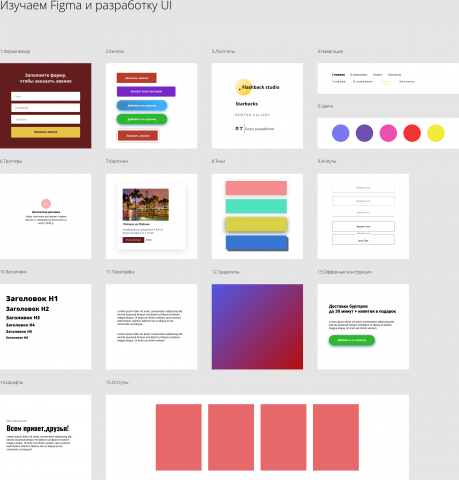Click the green pill button in the Buttons frame

(142, 119)
